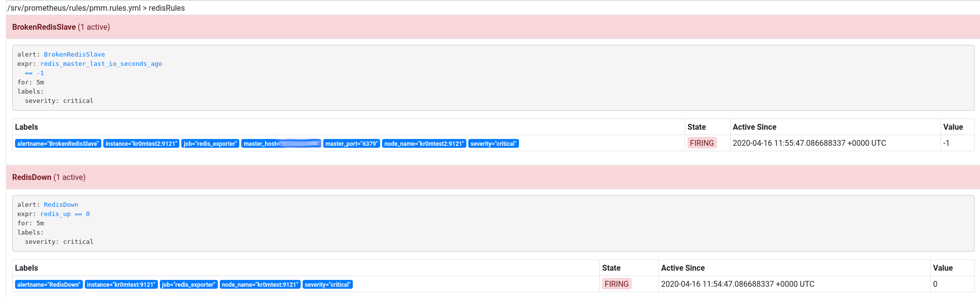Image resolution: width=980 pixels, height=297 pixels.
Task: Click the FIRING state badge for RedisDown
Action: pyautogui.click(x=616, y=284)
